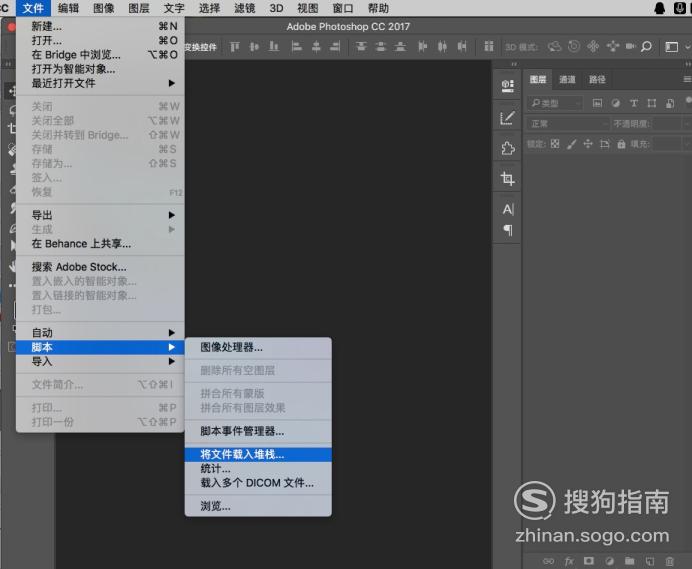Select the 3D orbit camera icon

pyautogui.click(x=554, y=46)
